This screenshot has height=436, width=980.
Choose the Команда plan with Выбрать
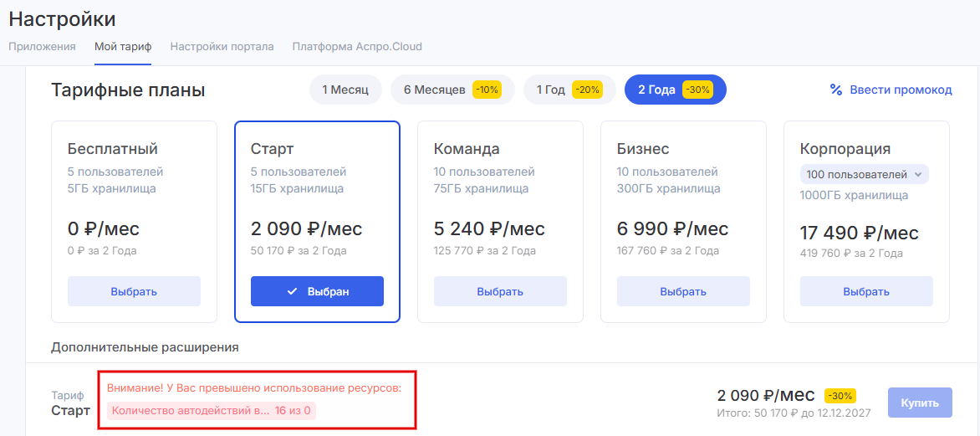pos(500,291)
